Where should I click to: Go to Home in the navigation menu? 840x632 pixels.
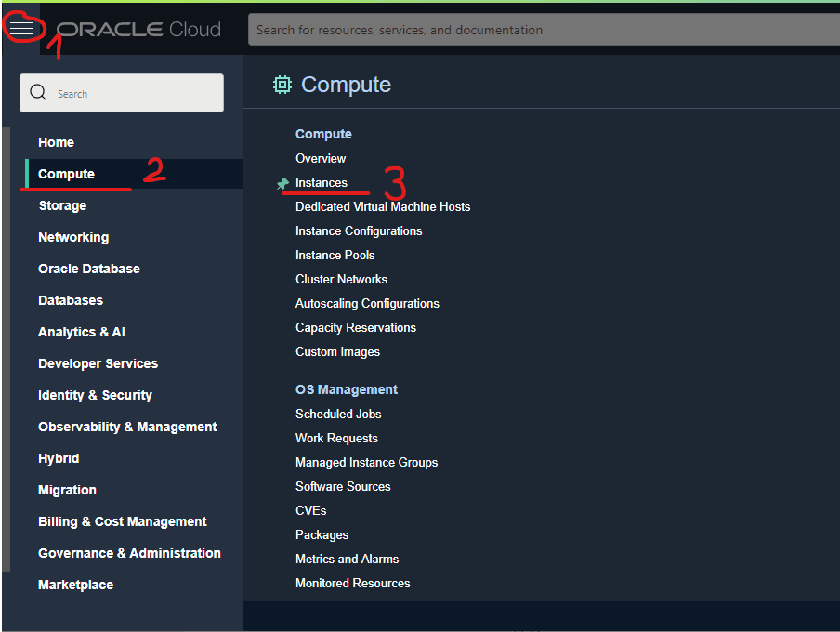57,142
